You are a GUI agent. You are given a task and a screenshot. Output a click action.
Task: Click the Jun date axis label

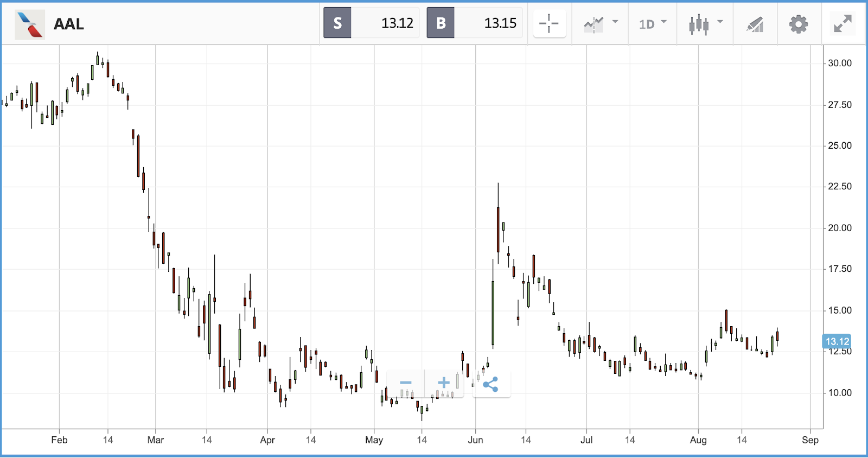pyautogui.click(x=476, y=440)
